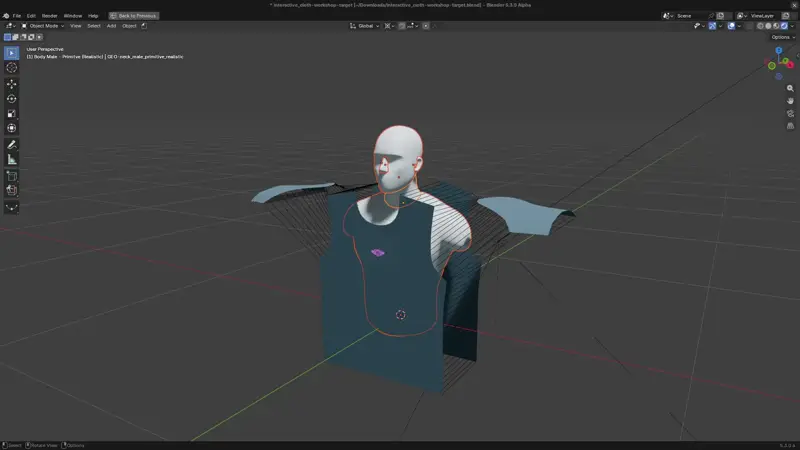Open the viewport Object menu
Viewport: 800px width, 450px height.
coord(129,26)
